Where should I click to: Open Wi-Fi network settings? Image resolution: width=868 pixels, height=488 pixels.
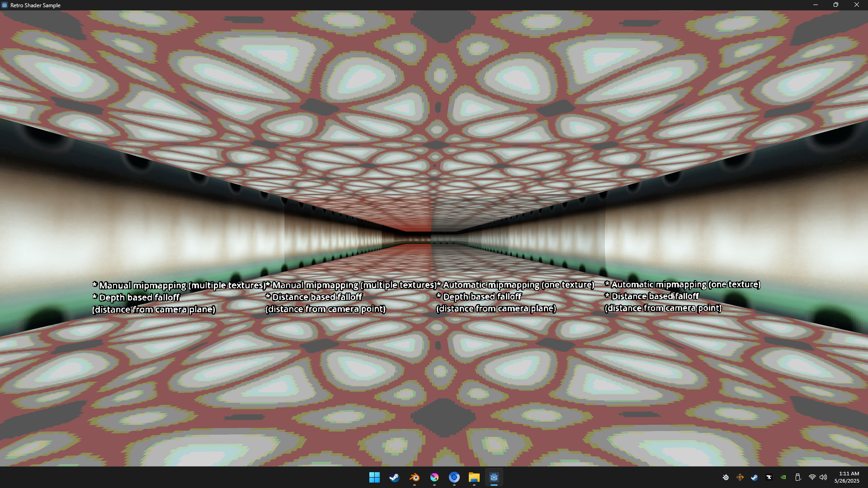click(812, 477)
